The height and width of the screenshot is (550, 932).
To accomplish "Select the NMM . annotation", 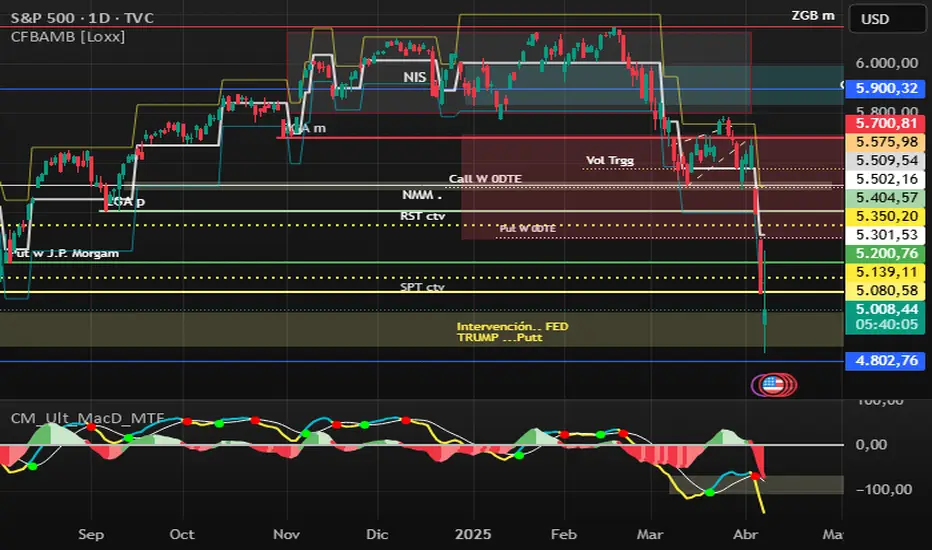I will [x=421, y=195].
